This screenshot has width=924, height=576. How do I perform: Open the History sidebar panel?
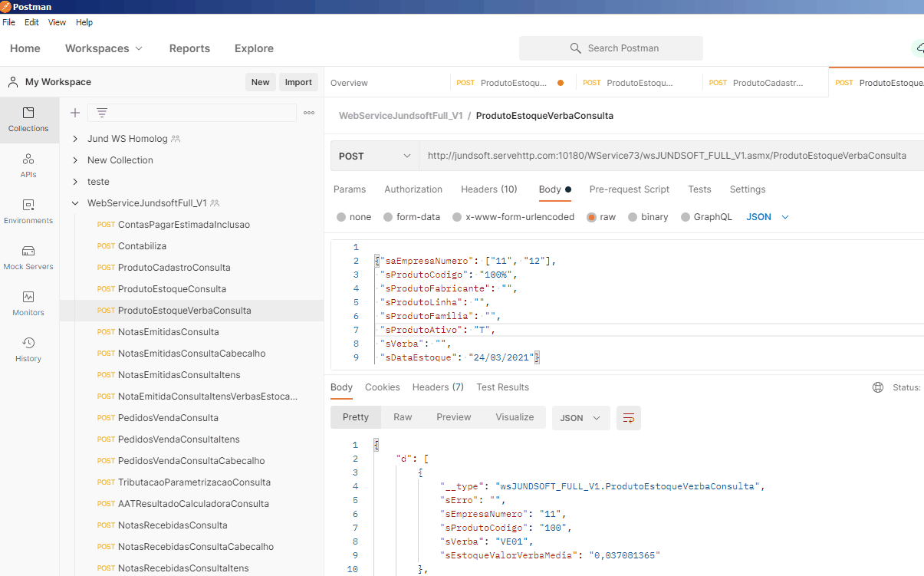point(28,350)
